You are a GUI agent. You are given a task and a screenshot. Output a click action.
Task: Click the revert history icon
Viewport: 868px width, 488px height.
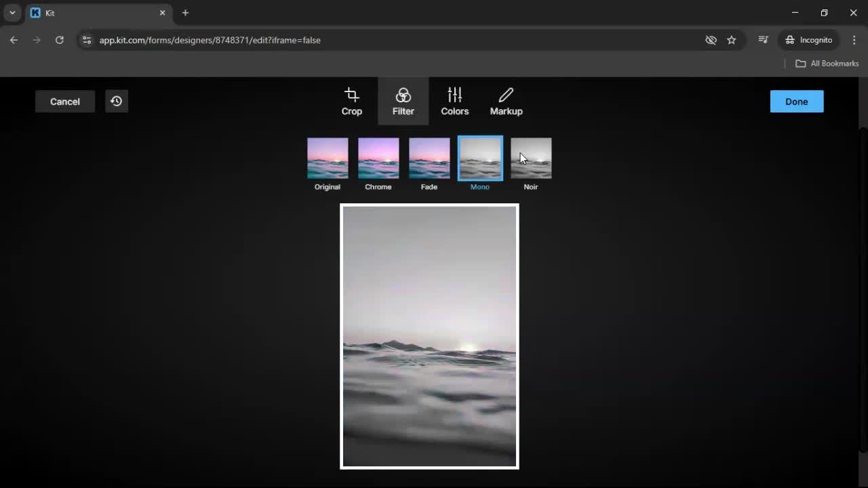coord(116,101)
